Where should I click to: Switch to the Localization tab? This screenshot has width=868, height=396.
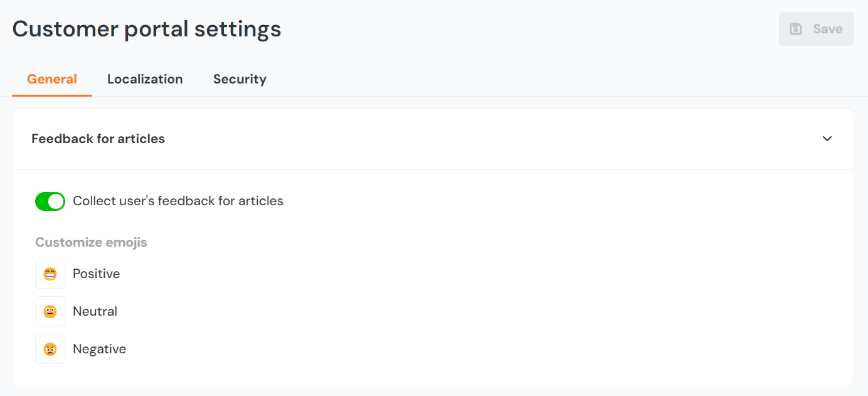(145, 79)
